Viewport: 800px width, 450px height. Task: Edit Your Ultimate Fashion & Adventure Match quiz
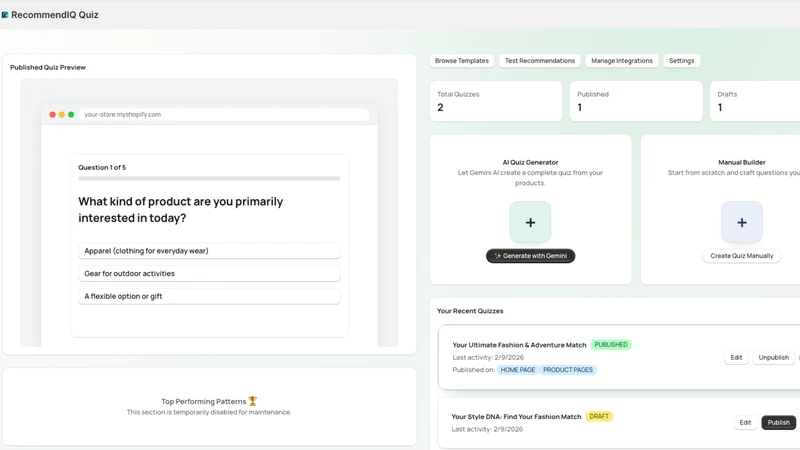736,358
